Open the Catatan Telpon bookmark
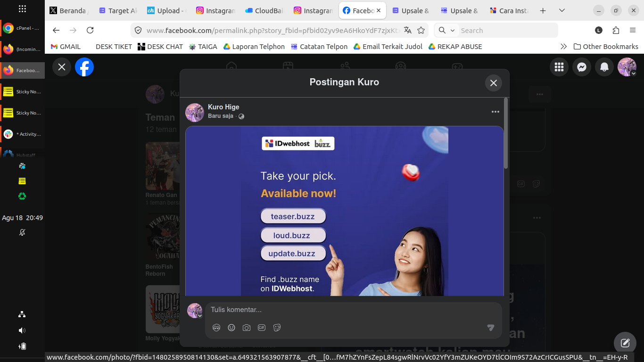The height and width of the screenshot is (362, 644). pyautogui.click(x=319, y=47)
